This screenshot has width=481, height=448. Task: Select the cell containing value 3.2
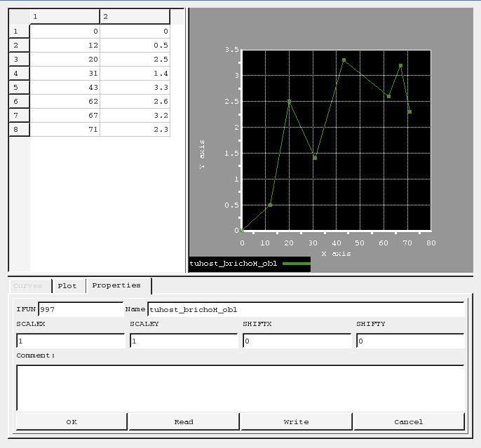(x=135, y=115)
